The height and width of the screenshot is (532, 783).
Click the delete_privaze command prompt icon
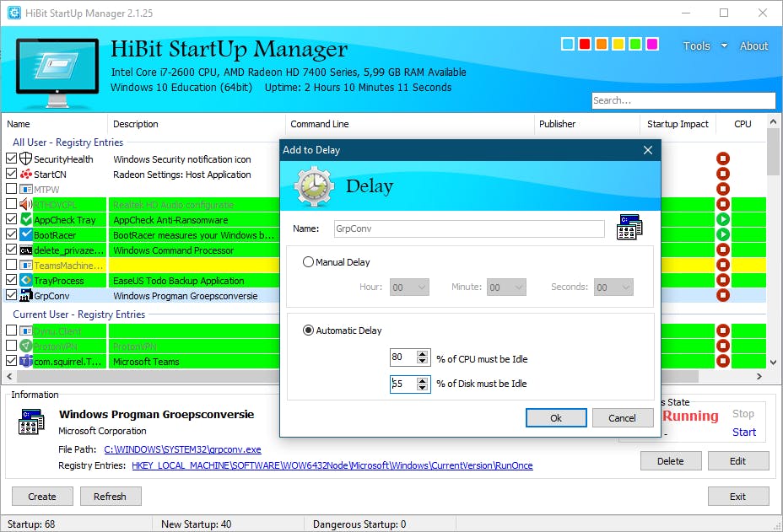(25, 250)
